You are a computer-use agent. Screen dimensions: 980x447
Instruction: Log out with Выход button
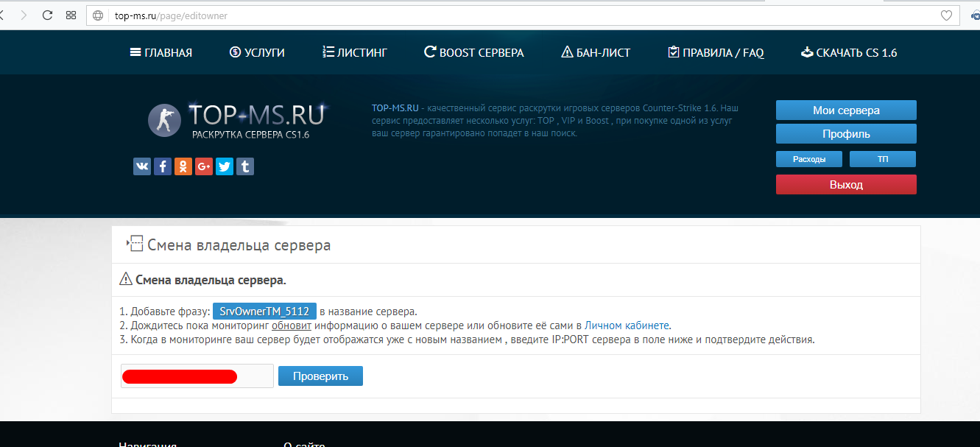pyautogui.click(x=846, y=185)
